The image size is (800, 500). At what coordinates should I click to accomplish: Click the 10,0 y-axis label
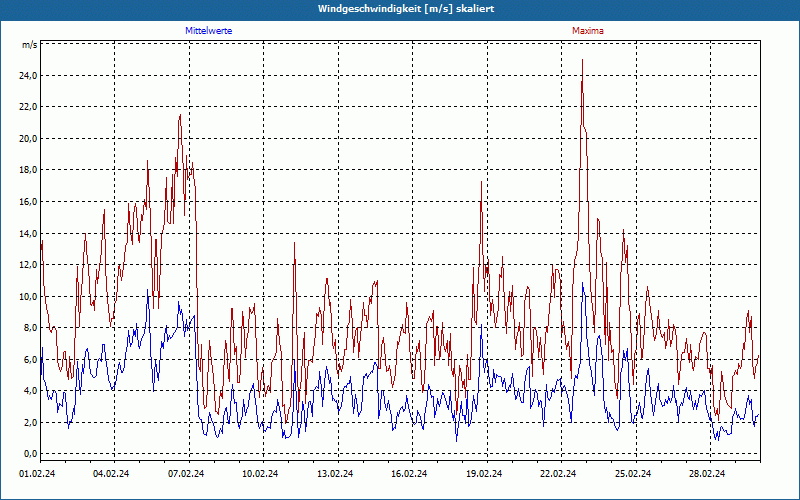tap(29, 296)
